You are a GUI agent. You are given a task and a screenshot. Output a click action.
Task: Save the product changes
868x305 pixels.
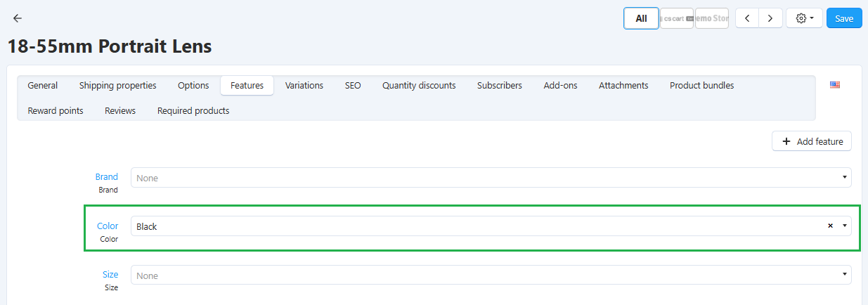pyautogui.click(x=844, y=18)
